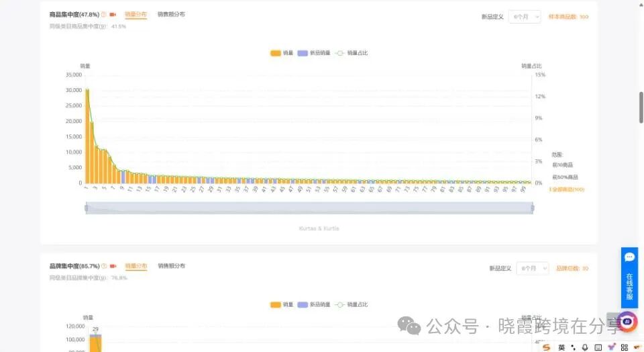The height and width of the screenshot is (352, 644).
Task: Switch 商品集中度 chart to 销量分布 tab
Action: pos(136,14)
